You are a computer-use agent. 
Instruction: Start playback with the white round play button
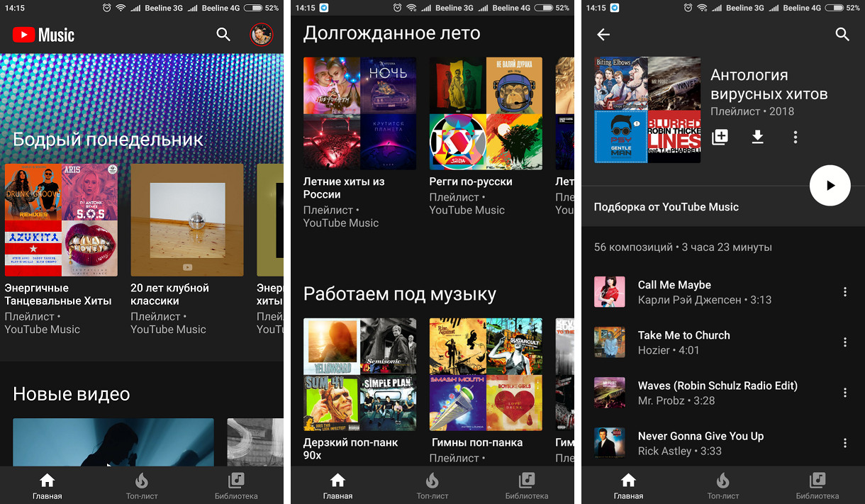830,186
